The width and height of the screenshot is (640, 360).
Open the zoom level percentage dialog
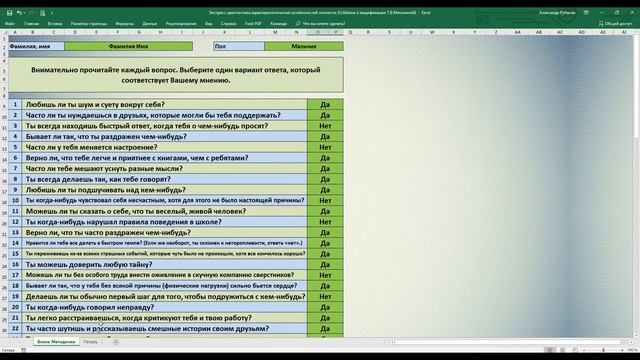(632, 350)
